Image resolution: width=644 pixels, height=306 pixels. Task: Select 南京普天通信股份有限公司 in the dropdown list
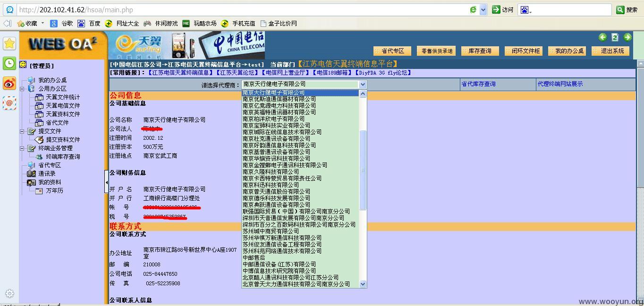pos(301,192)
